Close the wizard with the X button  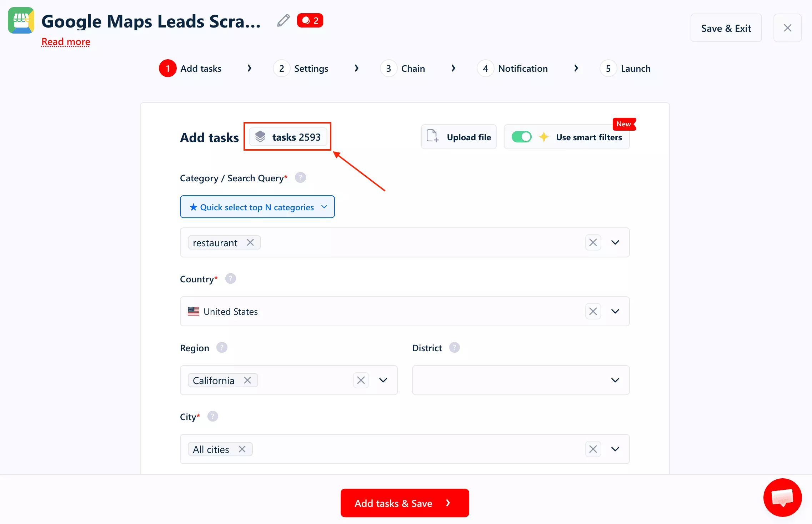point(787,28)
